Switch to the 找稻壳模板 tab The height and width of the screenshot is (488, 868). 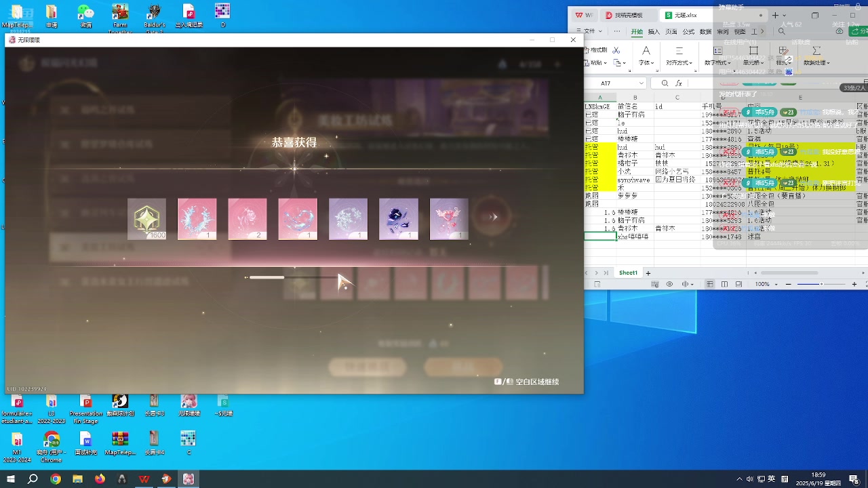click(x=629, y=15)
